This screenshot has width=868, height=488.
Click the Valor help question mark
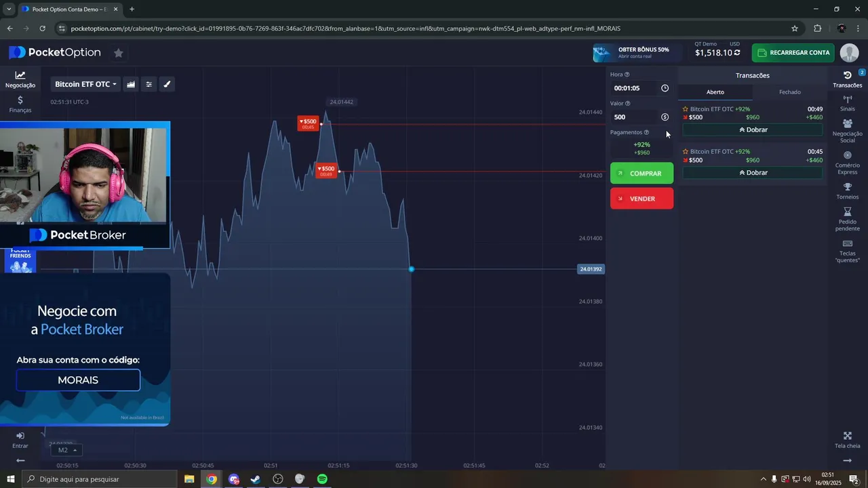pos(627,104)
